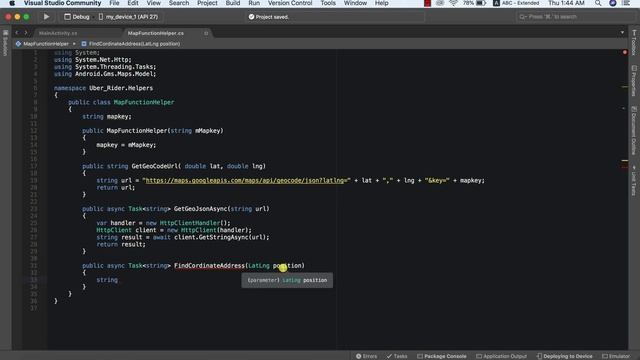
Task: Open the Run menu
Action: click(254, 3)
